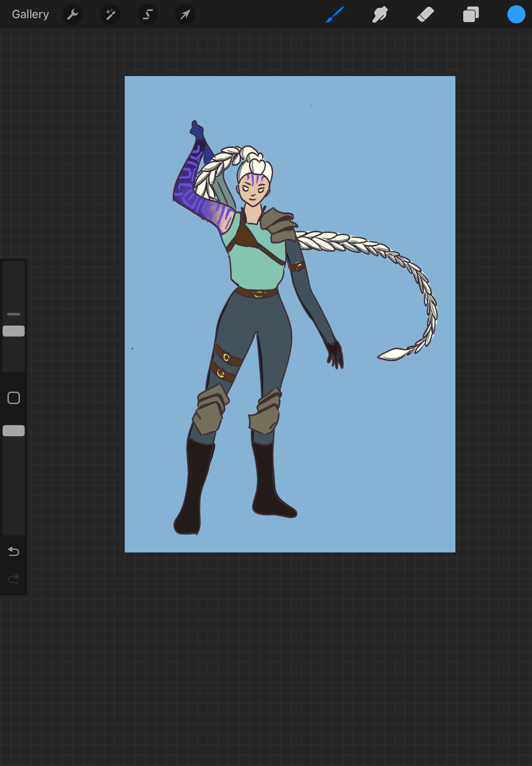
Task: Redo the last undone action
Action: [x=14, y=579]
